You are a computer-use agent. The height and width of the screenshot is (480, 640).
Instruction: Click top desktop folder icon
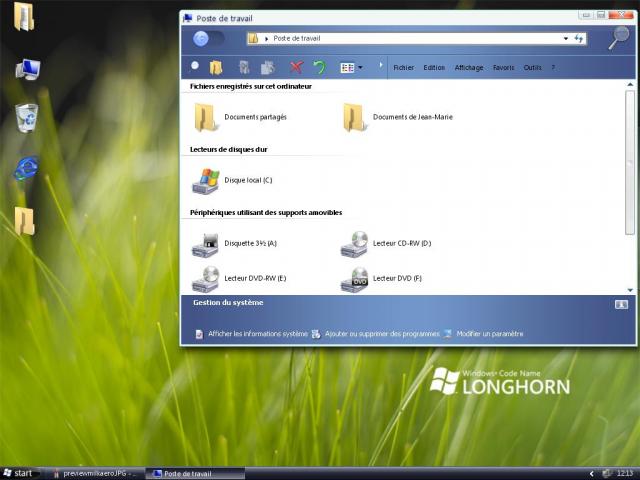tap(24, 16)
